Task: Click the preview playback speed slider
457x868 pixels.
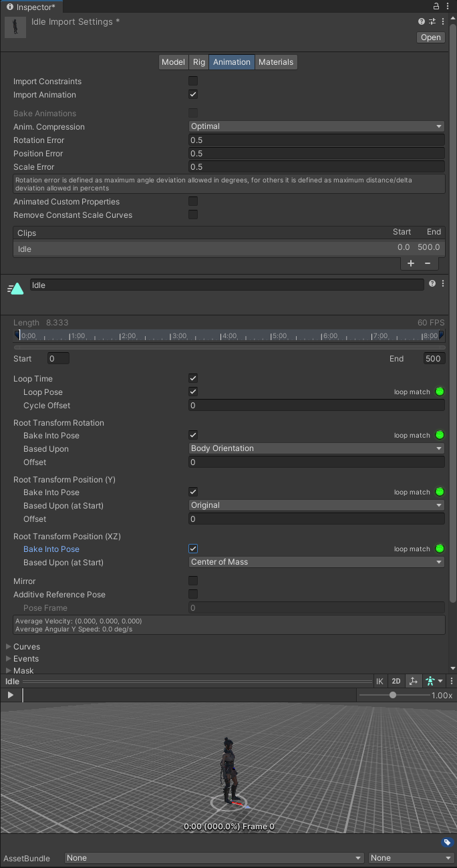Action: (x=393, y=695)
